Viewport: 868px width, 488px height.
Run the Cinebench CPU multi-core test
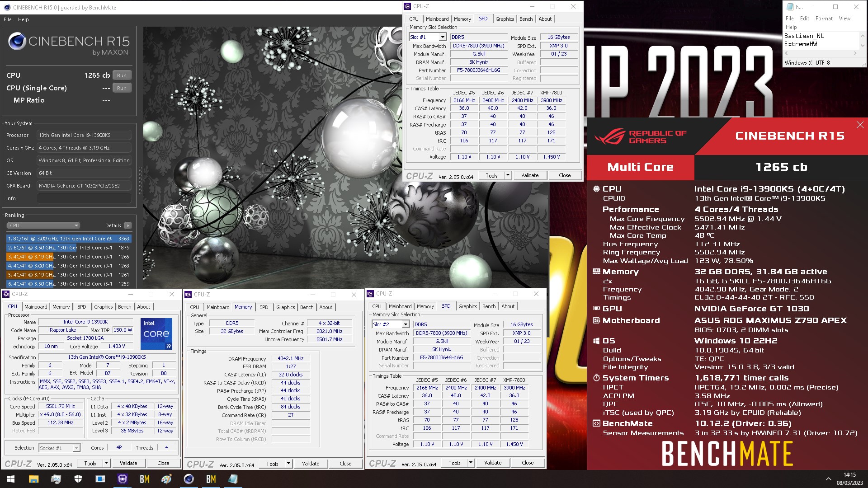[x=122, y=75]
